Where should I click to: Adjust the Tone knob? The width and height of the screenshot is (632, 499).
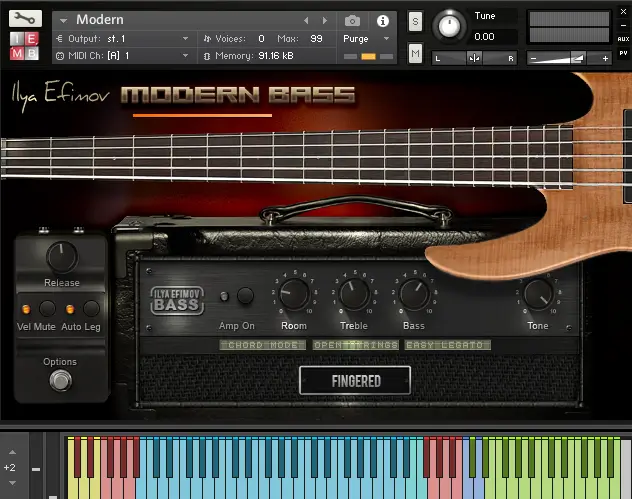click(x=538, y=294)
